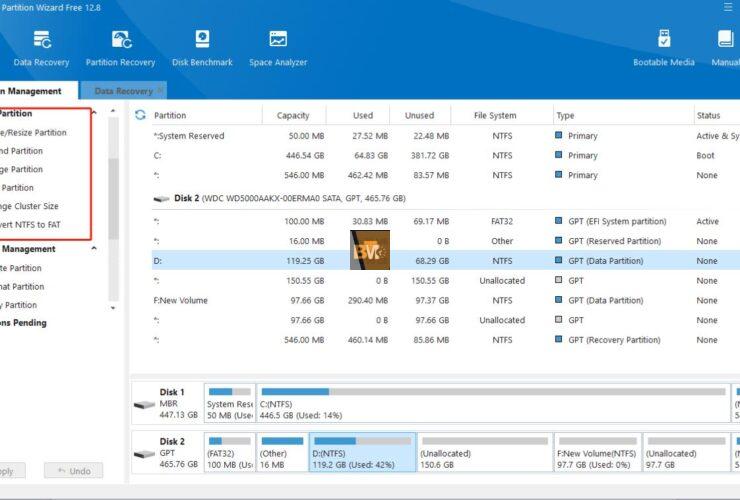
Task: Open the Bootable Media builder
Action: (664, 47)
